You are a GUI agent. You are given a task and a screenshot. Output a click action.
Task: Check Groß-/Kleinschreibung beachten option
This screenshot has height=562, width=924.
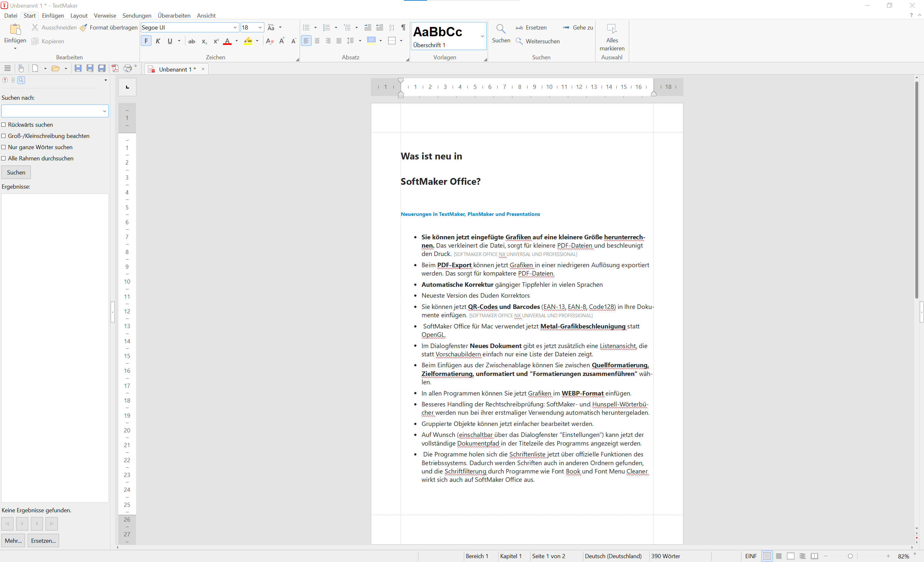pyautogui.click(x=4, y=136)
